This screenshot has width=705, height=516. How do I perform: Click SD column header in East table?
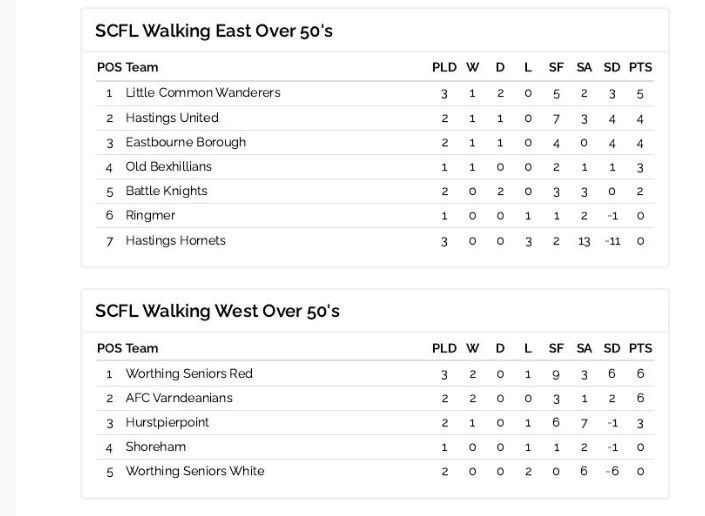click(612, 67)
